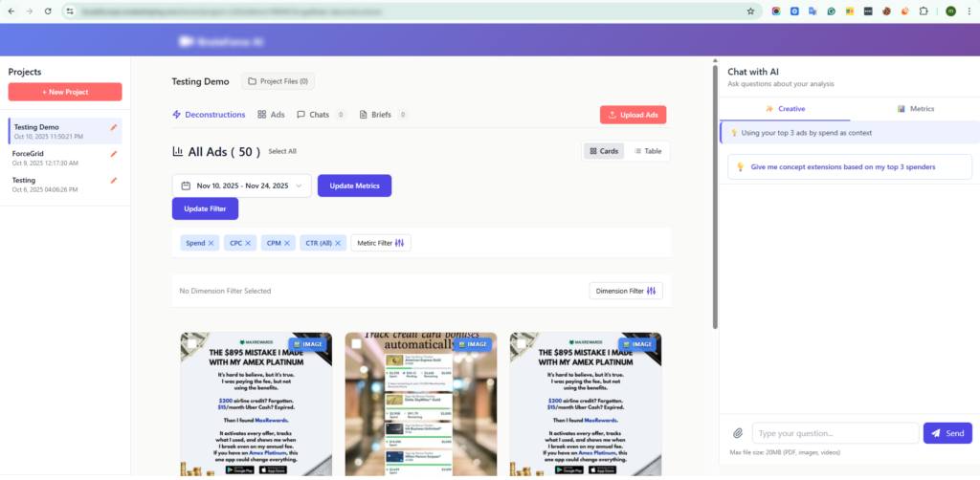Switch to Table view
This screenshot has width=980, height=480.
click(x=648, y=151)
